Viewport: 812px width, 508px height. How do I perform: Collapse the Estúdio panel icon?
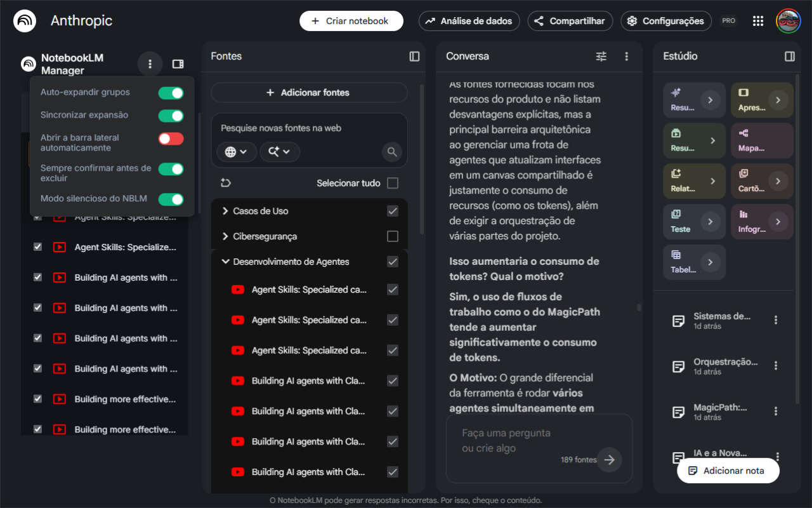point(790,57)
